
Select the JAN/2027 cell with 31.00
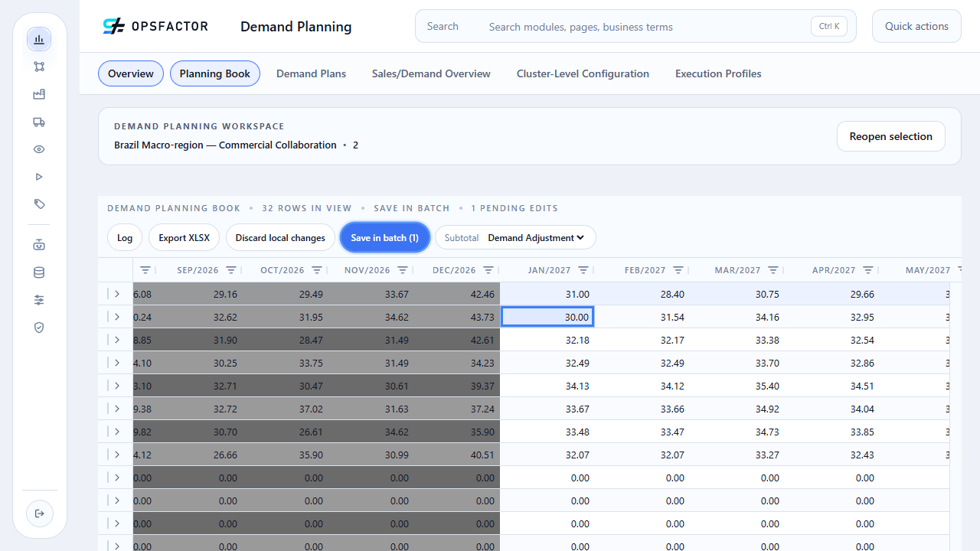547,294
